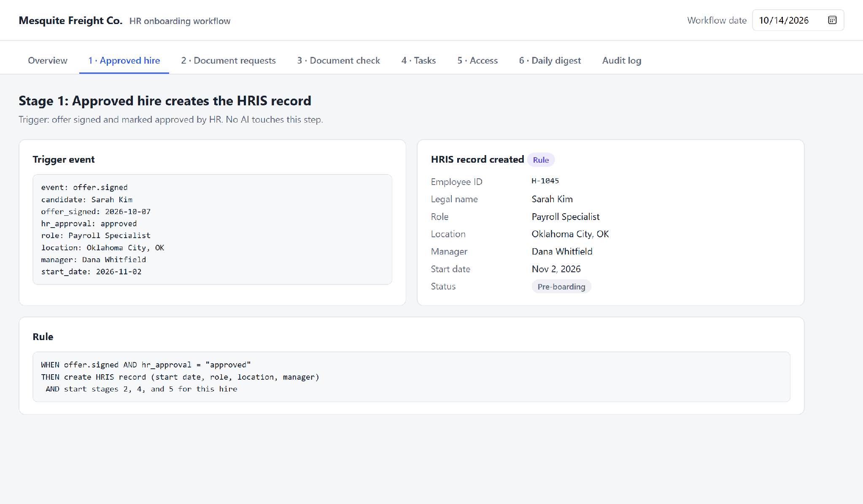
Task: Click the WHEN offer.signed rule line
Action: 146,365
